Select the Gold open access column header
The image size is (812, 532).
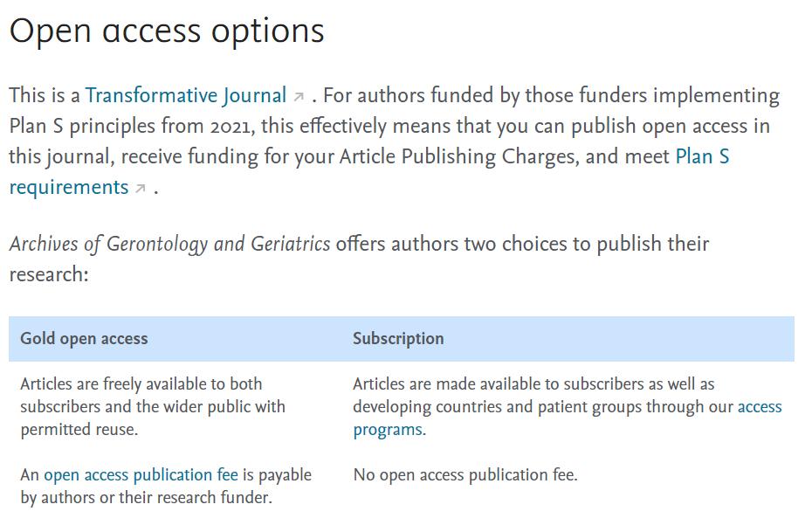pos(84,339)
